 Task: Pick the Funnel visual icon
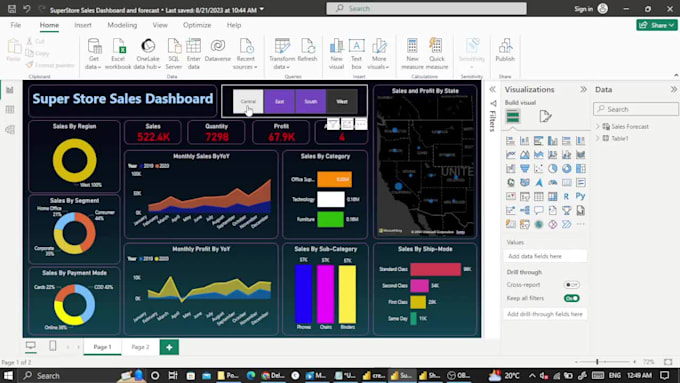[x=524, y=168]
